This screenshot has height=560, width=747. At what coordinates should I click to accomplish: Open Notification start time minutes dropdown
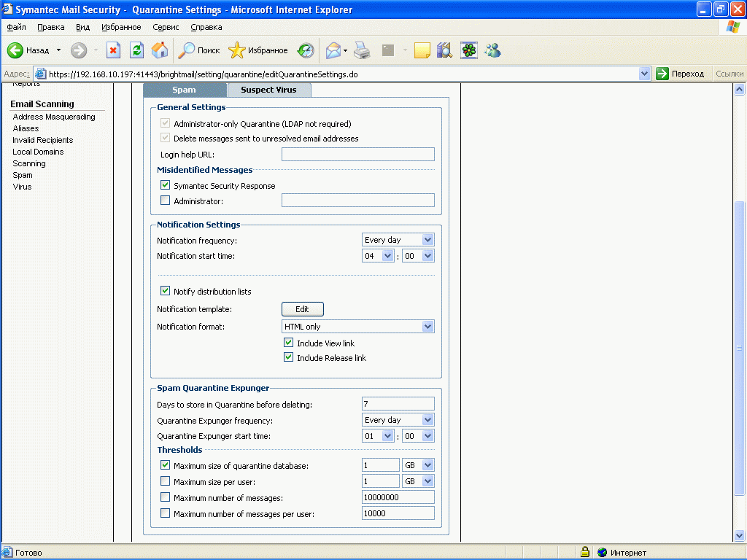(x=418, y=256)
